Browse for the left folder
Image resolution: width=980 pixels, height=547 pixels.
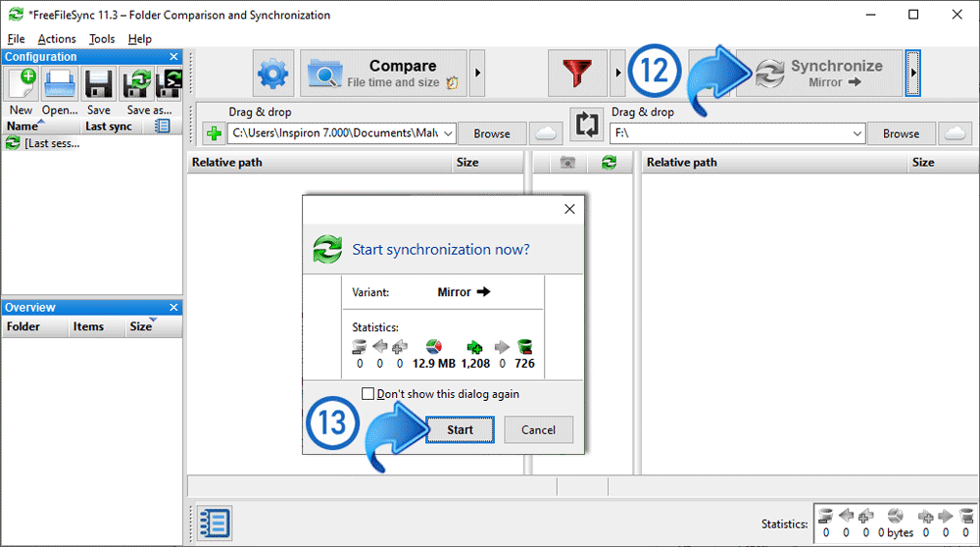[x=492, y=133]
